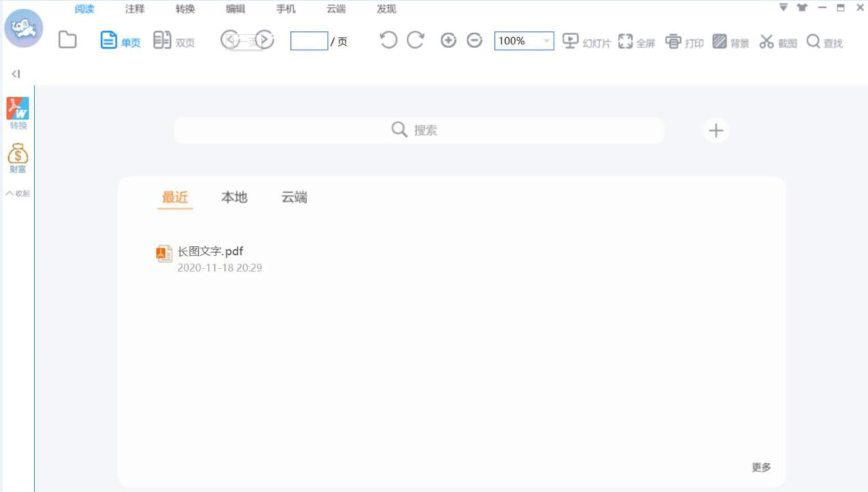
Task: Open the 发现 menu tab
Action: (x=387, y=9)
